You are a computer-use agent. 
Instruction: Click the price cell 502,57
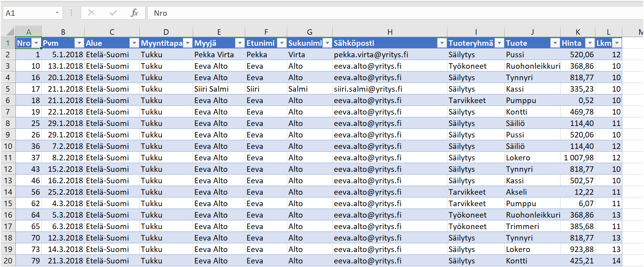tap(578, 181)
